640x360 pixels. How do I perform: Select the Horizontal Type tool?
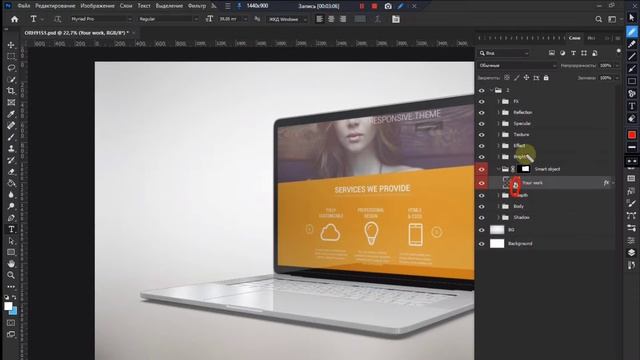[x=11, y=229]
